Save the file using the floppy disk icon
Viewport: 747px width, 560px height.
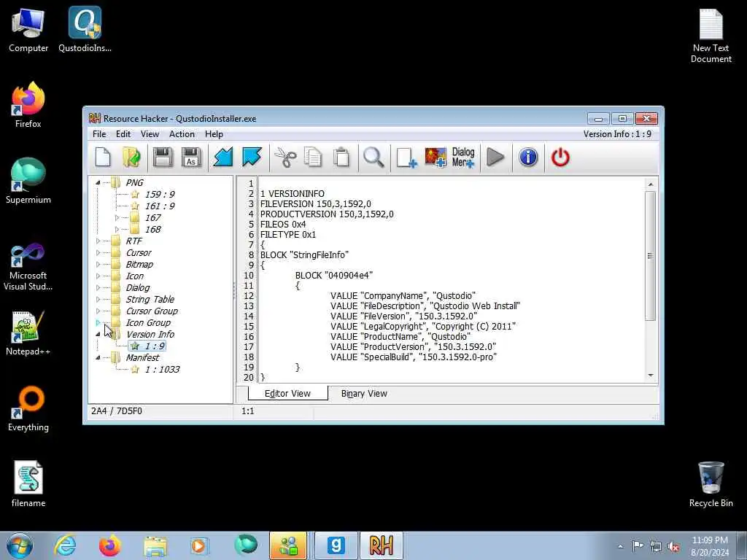point(163,157)
